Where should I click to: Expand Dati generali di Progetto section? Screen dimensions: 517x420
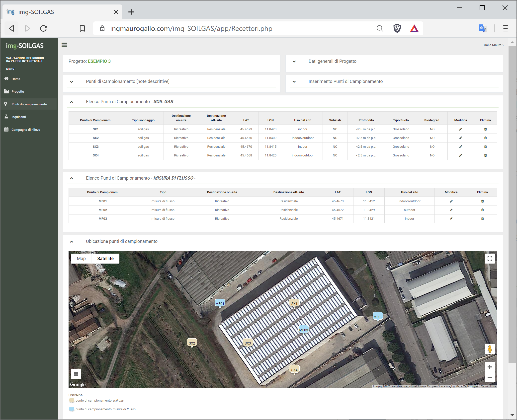(x=294, y=61)
